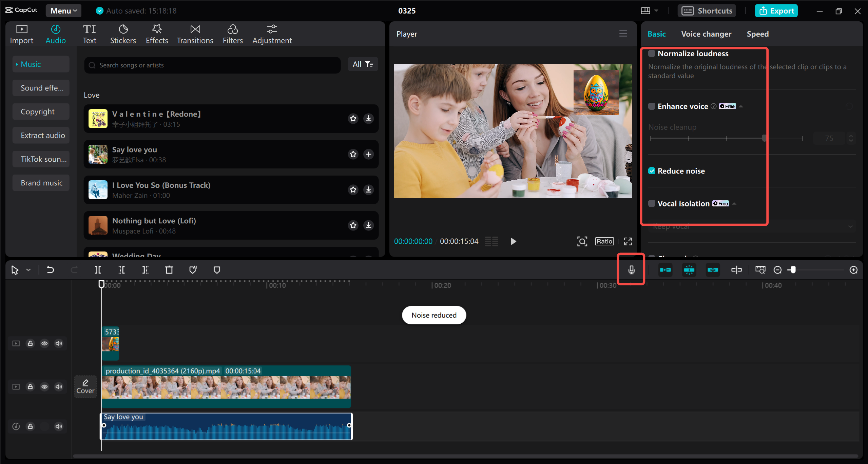This screenshot has width=868, height=464.
Task: Click the Delete (trash) icon in the timeline toolbar
Action: tap(169, 269)
